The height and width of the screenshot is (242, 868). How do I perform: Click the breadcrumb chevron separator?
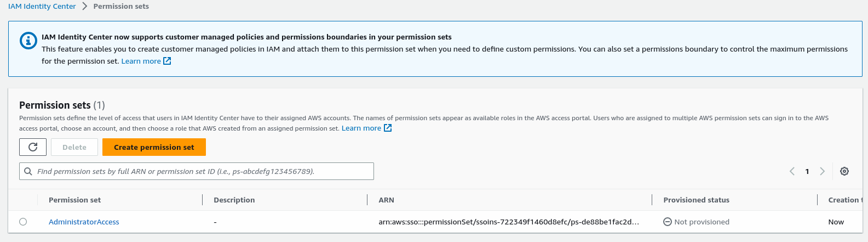[85, 7]
